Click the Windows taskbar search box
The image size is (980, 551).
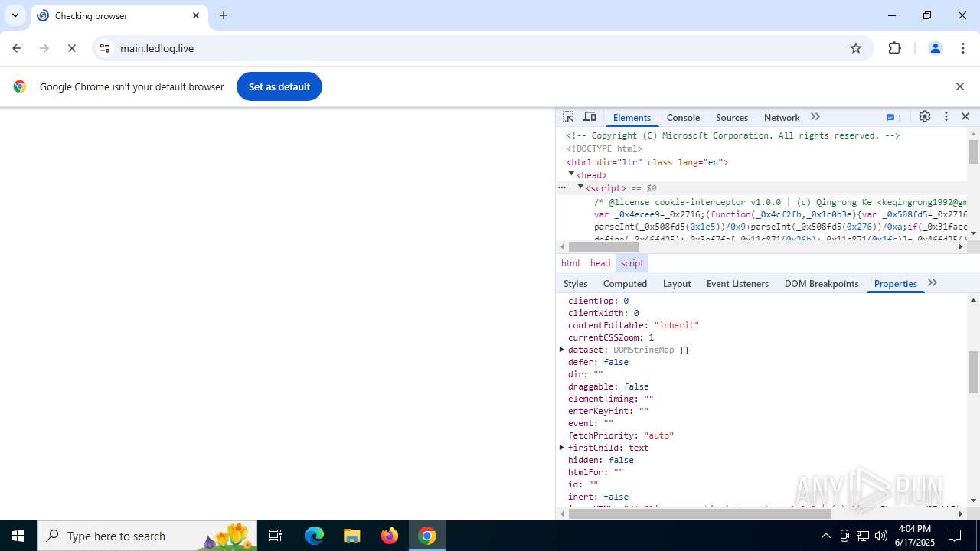[x=147, y=536]
